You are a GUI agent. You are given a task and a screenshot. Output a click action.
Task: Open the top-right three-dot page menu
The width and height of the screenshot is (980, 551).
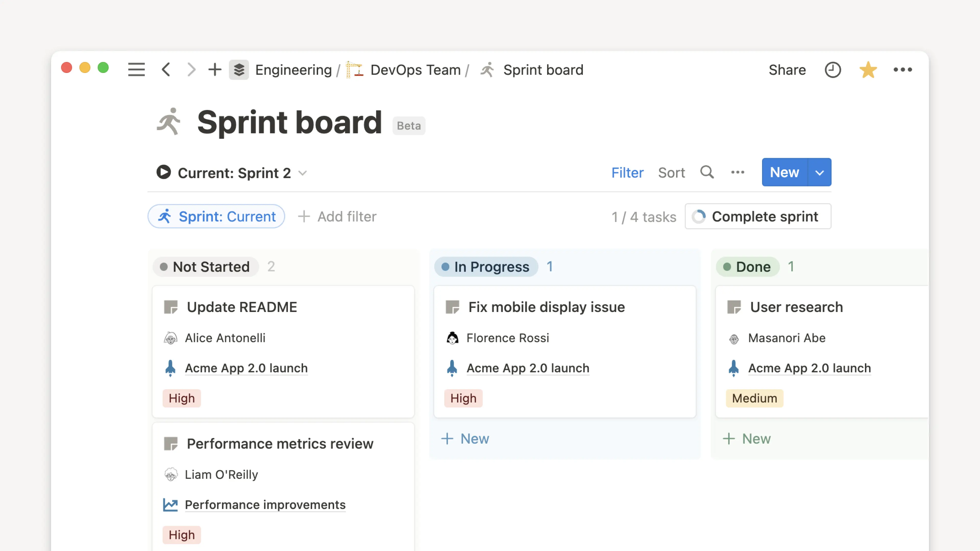click(902, 70)
